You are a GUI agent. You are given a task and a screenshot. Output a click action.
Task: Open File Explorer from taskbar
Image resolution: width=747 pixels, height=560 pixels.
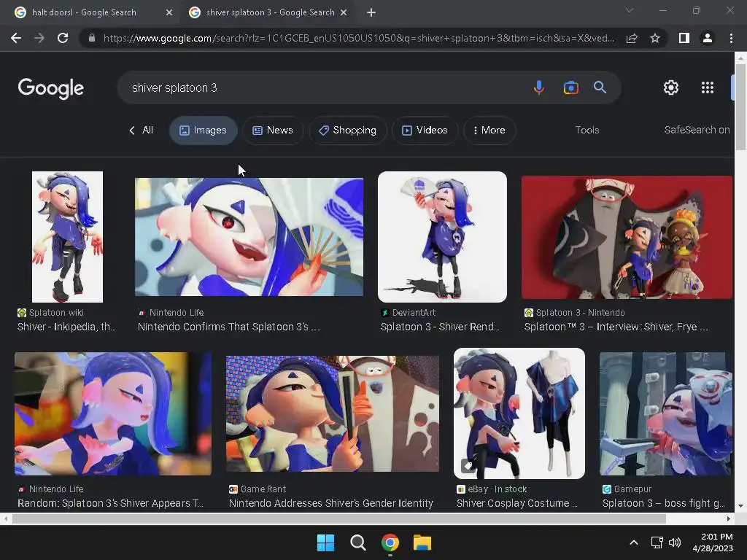point(422,542)
